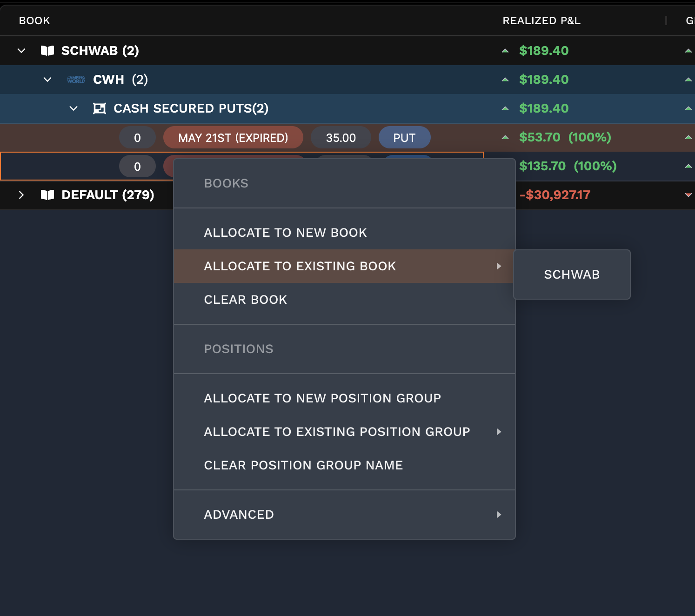Click the Camping World CWH logo
695x616 pixels.
pos(76,80)
